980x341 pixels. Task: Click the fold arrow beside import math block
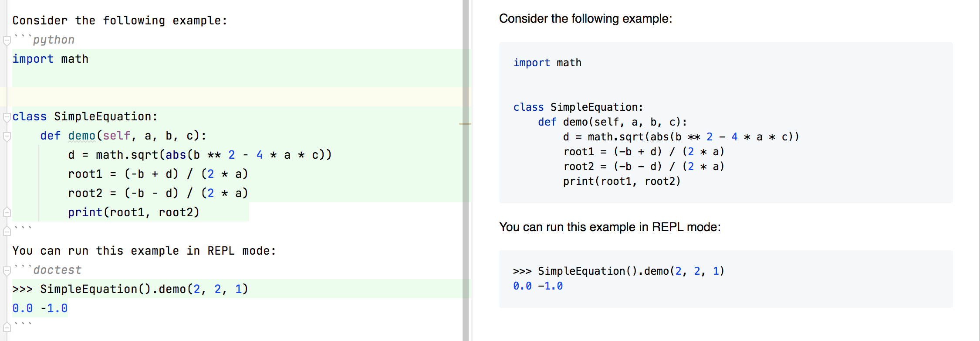tap(6, 39)
